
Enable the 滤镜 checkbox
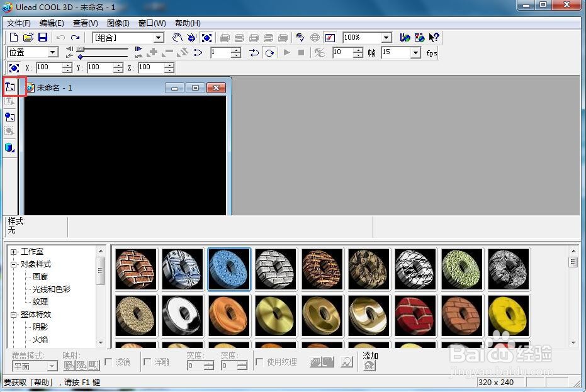tap(109, 361)
